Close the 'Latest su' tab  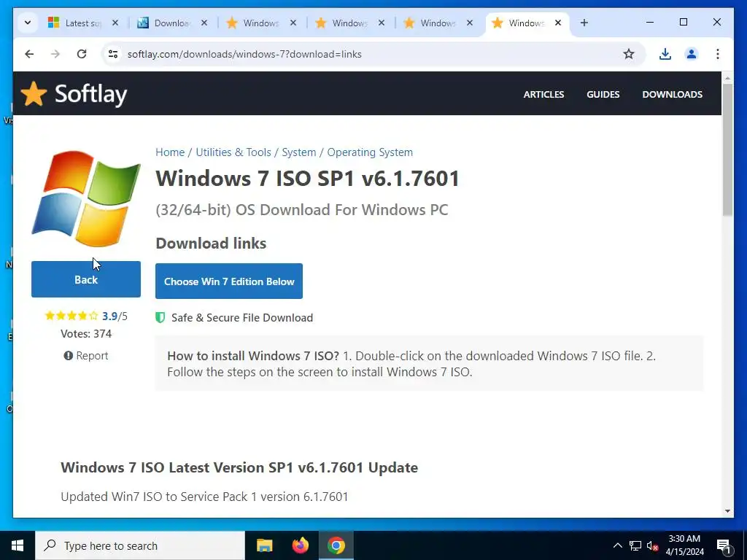coord(115,23)
